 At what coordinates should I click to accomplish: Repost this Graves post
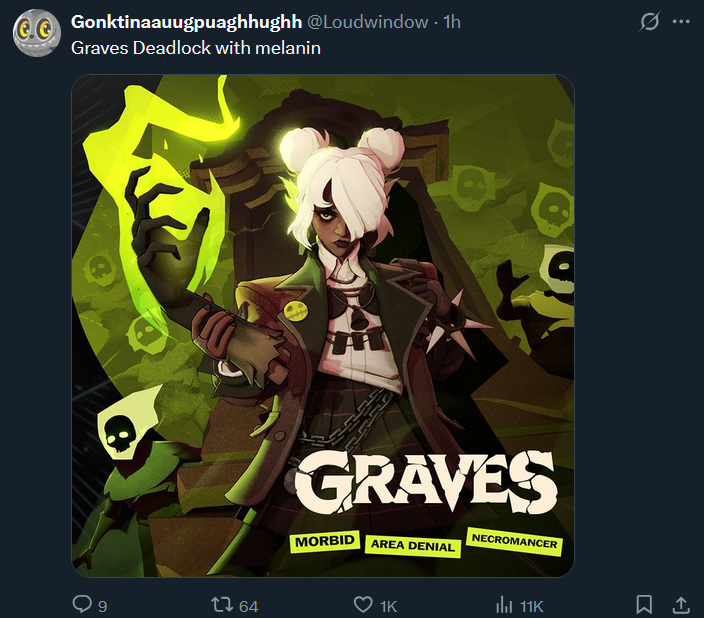222,605
